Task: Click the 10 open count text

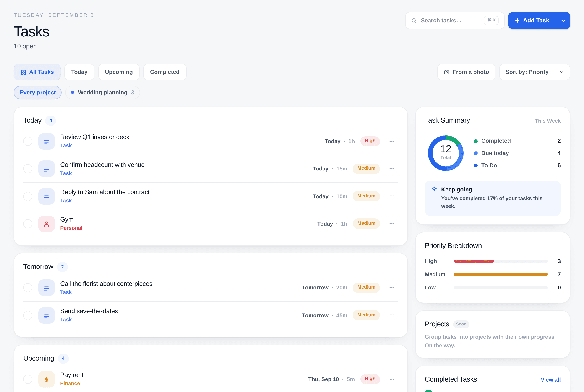Action: pos(25,46)
